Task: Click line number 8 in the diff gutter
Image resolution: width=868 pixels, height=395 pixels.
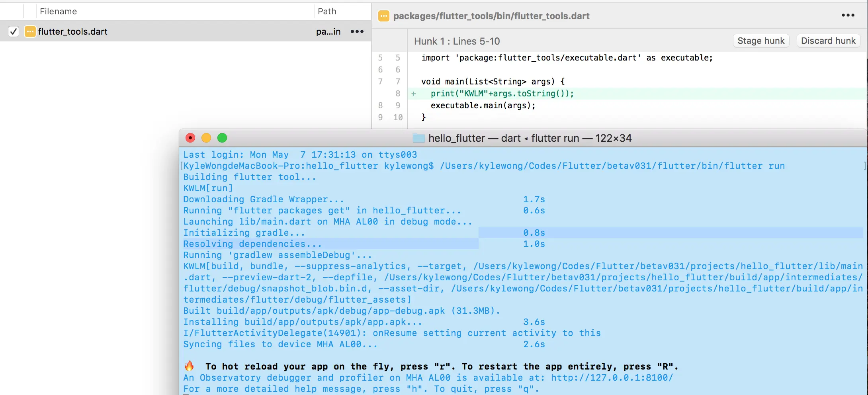Action: (397, 94)
